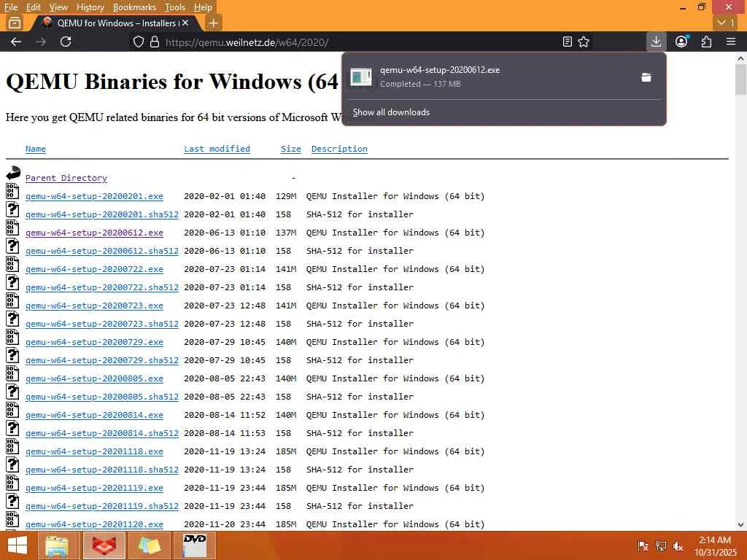Image resolution: width=747 pixels, height=560 pixels.
Task: Open the Firefox account icon
Action: [681, 42]
